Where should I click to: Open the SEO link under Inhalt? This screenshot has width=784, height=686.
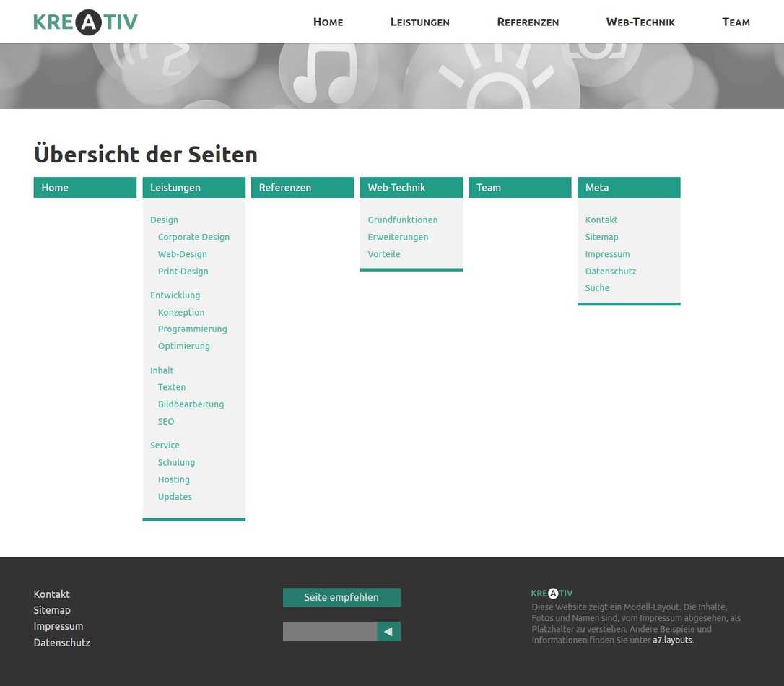(x=166, y=422)
